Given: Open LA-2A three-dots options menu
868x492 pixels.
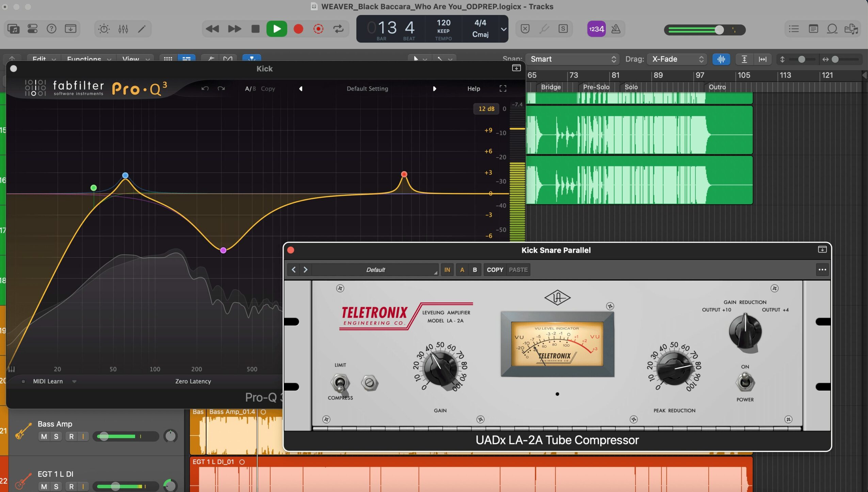Looking at the screenshot, I should [822, 270].
